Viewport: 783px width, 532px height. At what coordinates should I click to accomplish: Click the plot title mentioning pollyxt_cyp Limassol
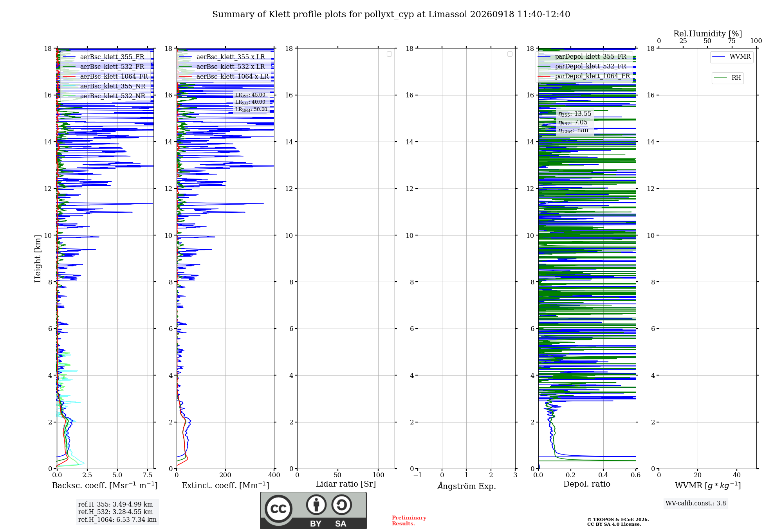[x=391, y=14]
